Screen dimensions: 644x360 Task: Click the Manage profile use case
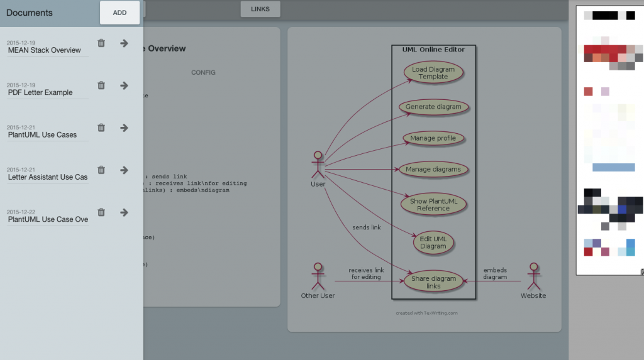(x=433, y=138)
